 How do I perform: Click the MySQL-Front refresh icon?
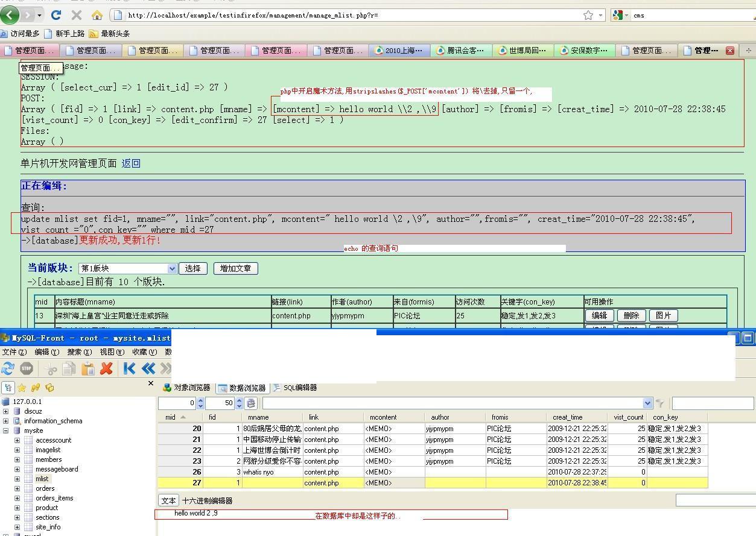coord(8,368)
